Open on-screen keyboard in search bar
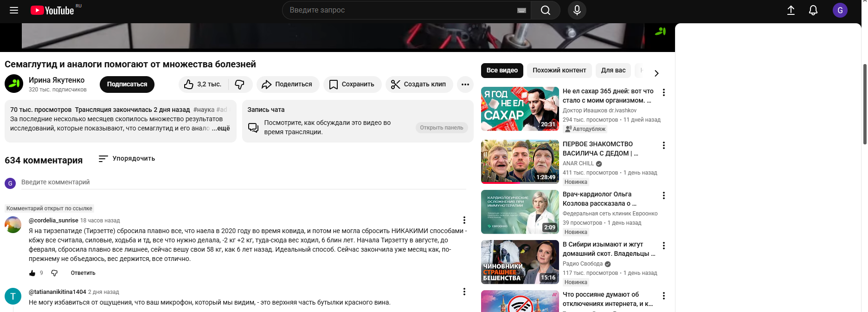 (x=521, y=10)
